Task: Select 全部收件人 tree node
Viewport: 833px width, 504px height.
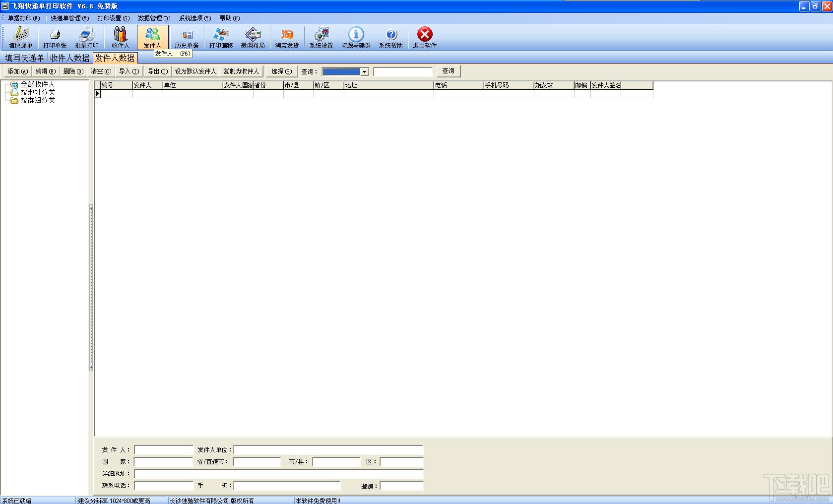Action: [38, 84]
